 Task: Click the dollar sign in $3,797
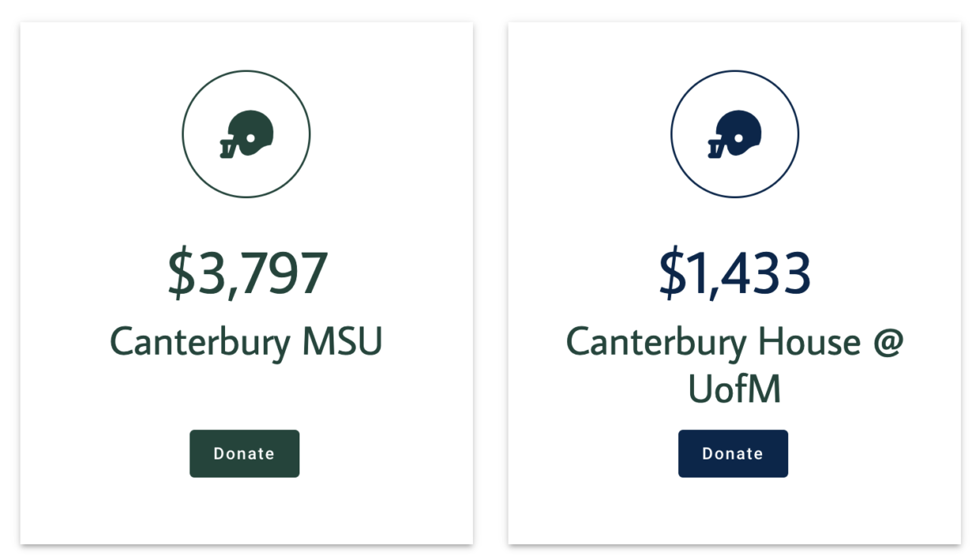[x=181, y=274]
